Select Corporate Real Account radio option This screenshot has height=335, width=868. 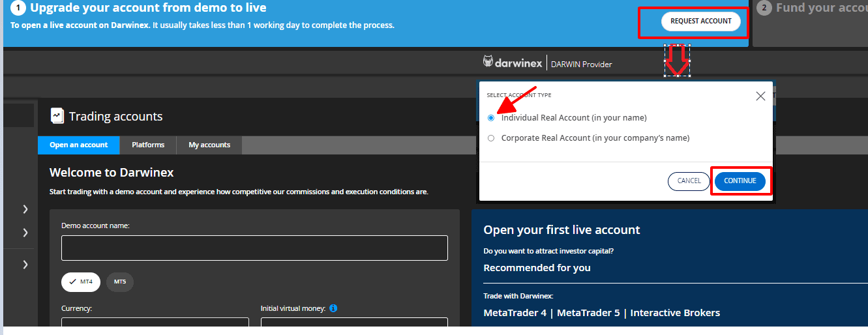tap(491, 138)
